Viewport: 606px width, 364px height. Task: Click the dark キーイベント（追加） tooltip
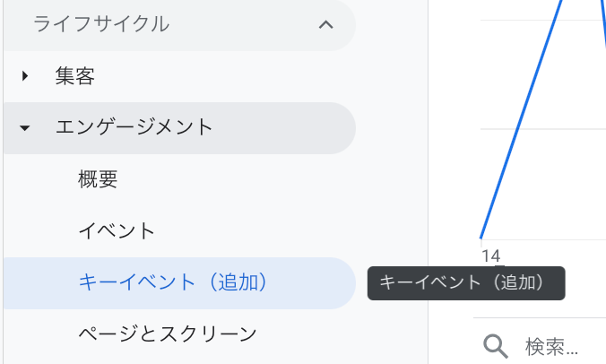point(466,283)
